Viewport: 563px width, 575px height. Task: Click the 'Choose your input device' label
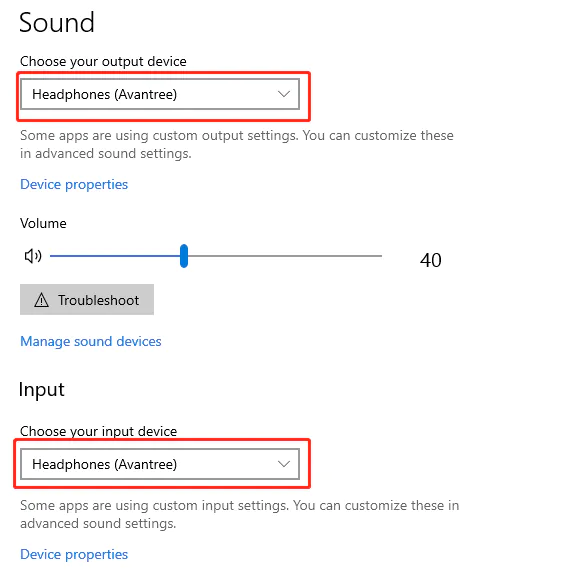coord(98,431)
